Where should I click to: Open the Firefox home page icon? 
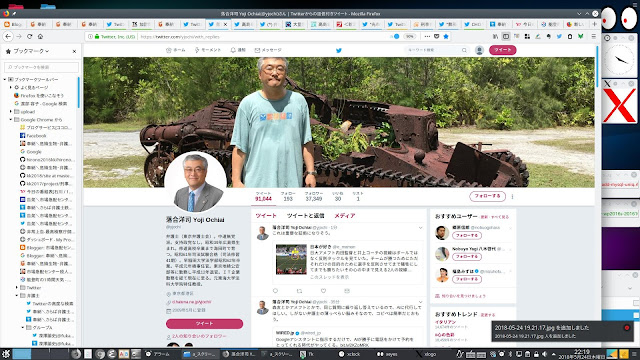point(40,36)
